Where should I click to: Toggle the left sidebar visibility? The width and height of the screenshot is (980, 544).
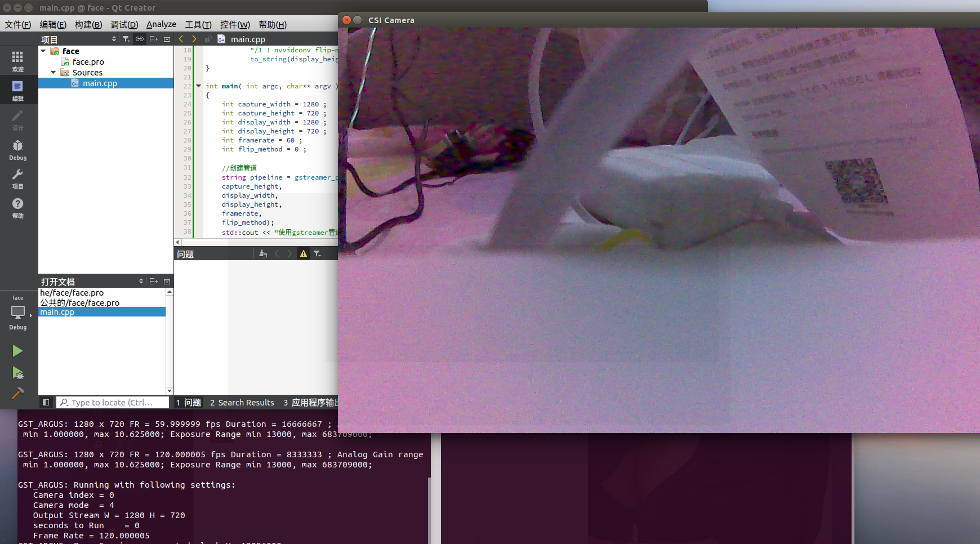coord(46,402)
